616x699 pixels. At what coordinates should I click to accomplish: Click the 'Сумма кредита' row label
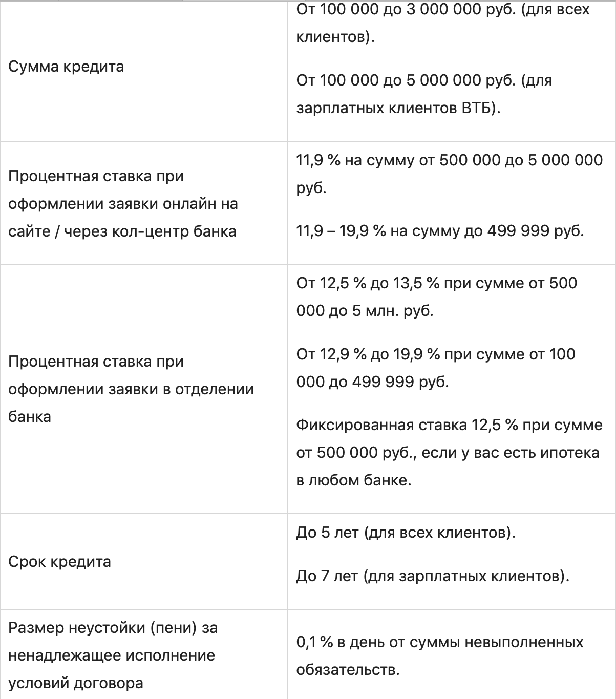click(x=66, y=67)
